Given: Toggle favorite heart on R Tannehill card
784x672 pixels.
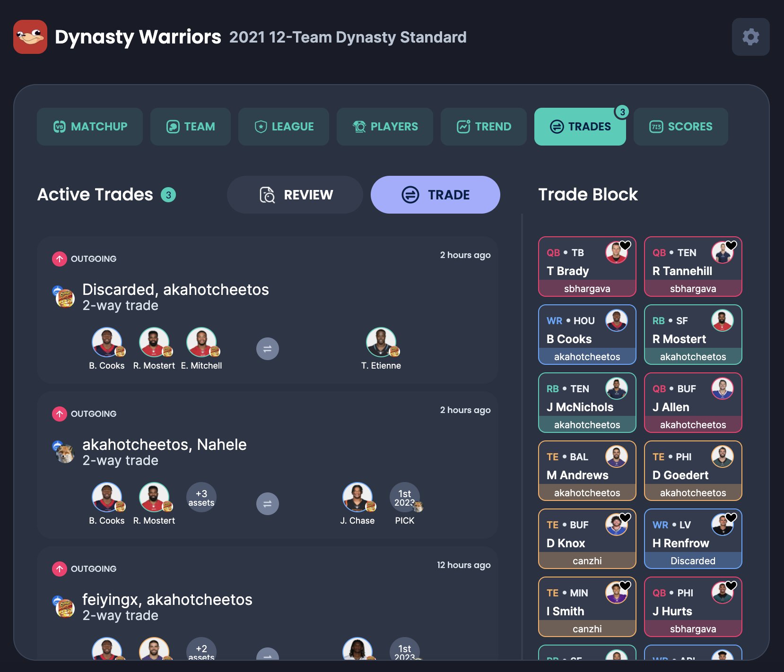Looking at the screenshot, I should click(x=731, y=245).
